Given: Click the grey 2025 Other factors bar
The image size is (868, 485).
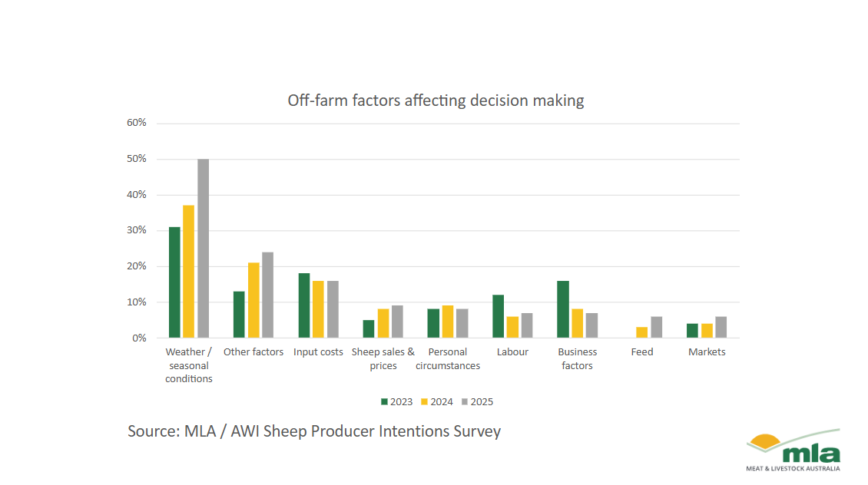Looking at the screenshot, I should coord(268,295).
